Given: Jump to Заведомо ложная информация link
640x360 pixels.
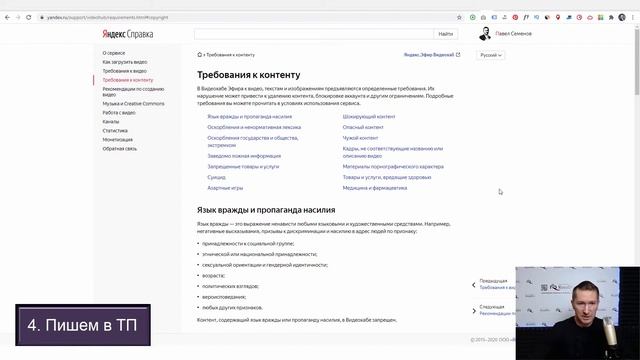Looking at the screenshot, I should pyautogui.click(x=244, y=156).
